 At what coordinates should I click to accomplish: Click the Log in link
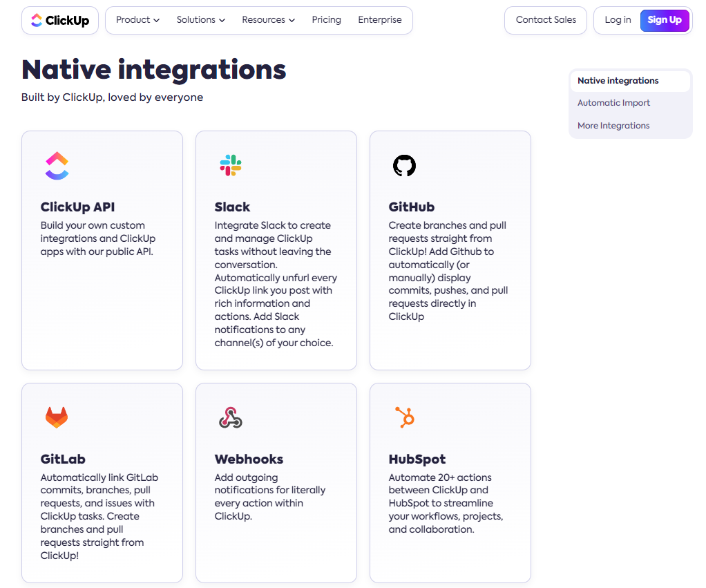(x=618, y=20)
